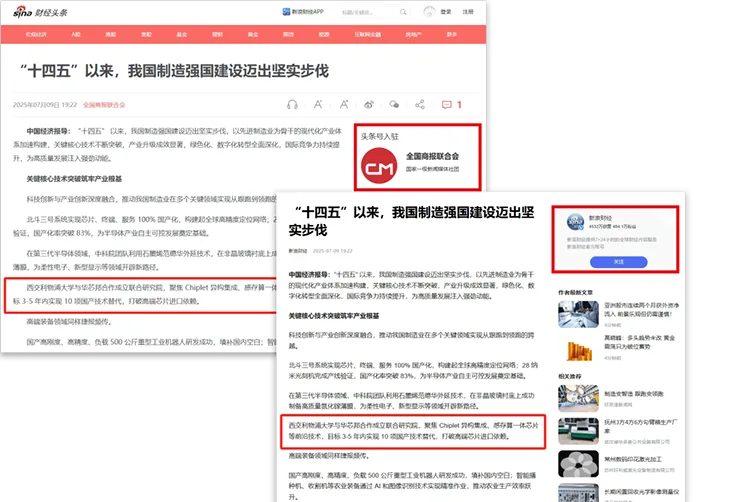Open the comments icon showing 1

[x=452, y=105]
